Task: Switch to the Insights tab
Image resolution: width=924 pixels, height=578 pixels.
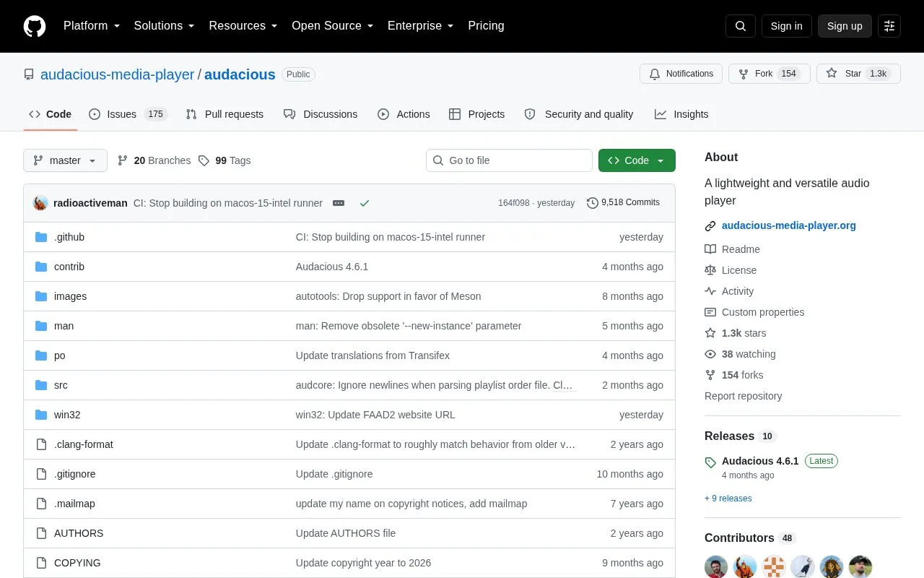Action: (x=681, y=114)
